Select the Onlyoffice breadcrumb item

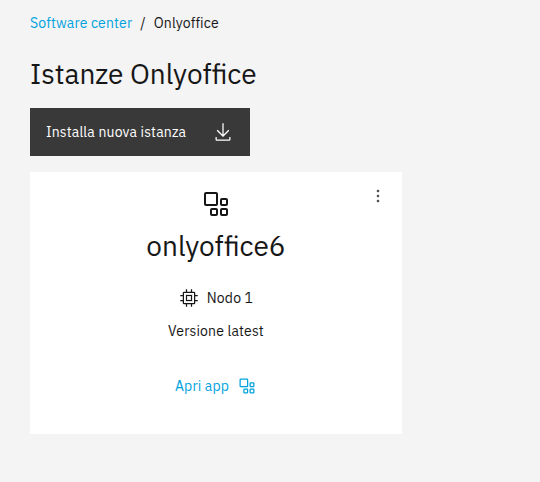(186, 23)
